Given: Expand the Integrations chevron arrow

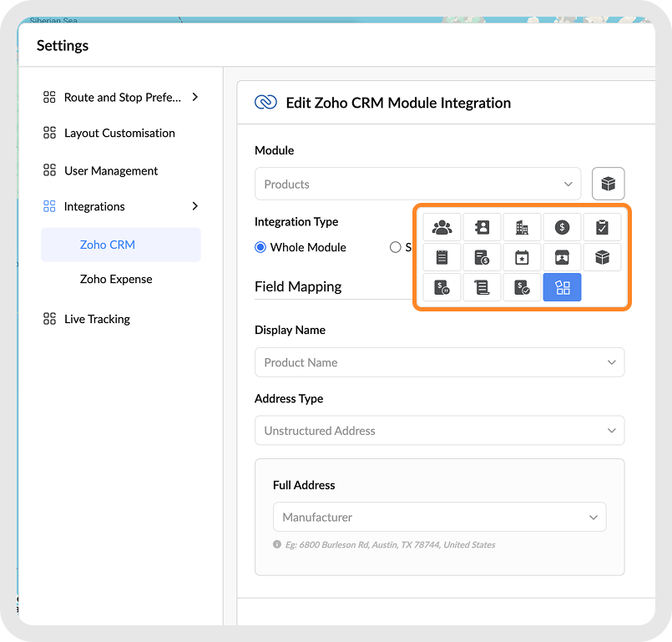Looking at the screenshot, I should point(195,206).
